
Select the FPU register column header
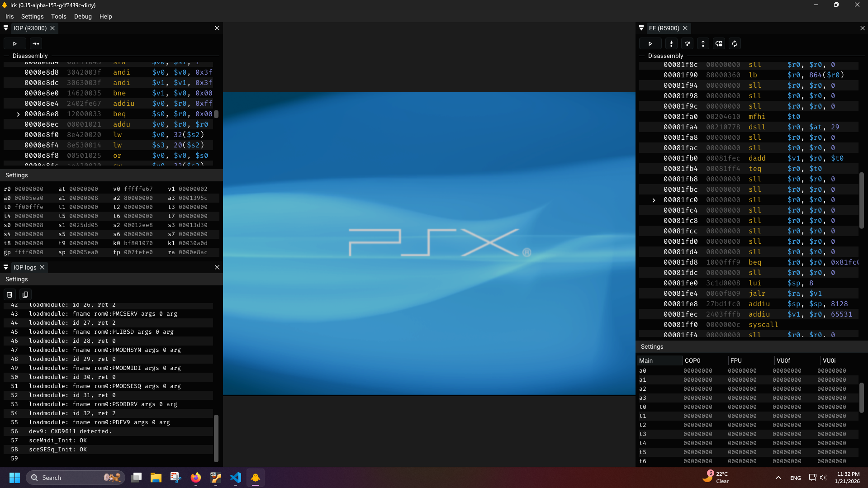coord(735,360)
